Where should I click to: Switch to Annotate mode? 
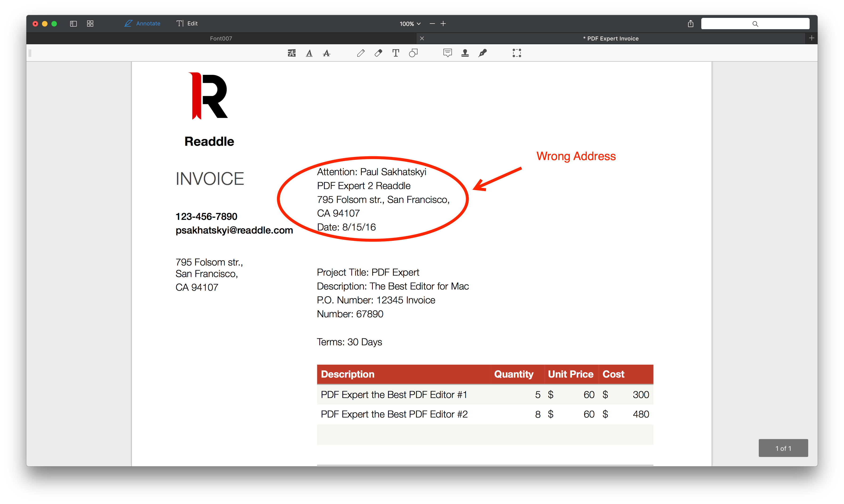tap(142, 24)
